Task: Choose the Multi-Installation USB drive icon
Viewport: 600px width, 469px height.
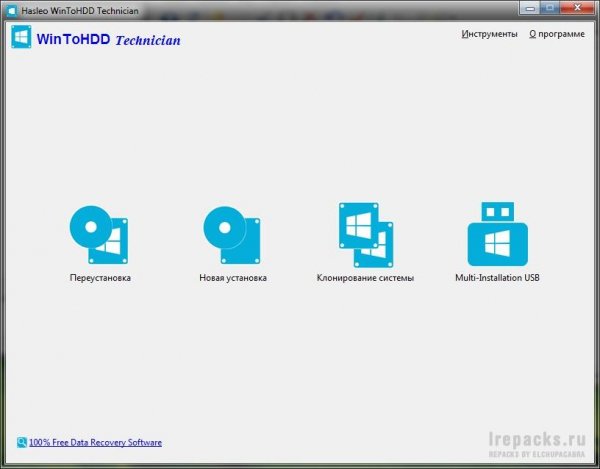Action: tap(497, 234)
